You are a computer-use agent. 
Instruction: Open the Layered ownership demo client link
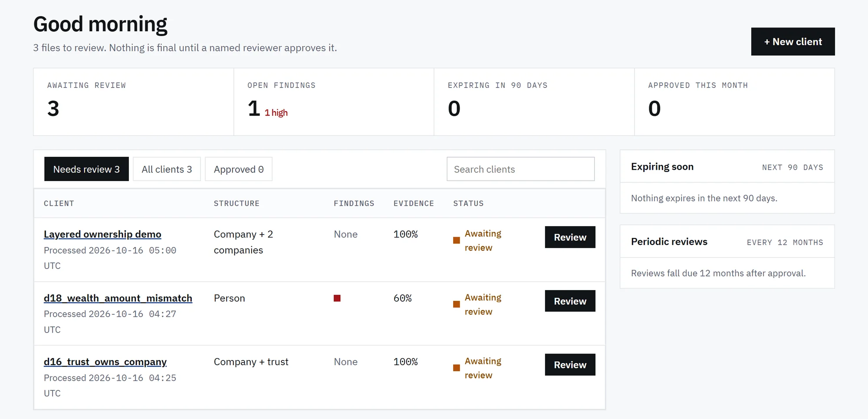point(102,234)
